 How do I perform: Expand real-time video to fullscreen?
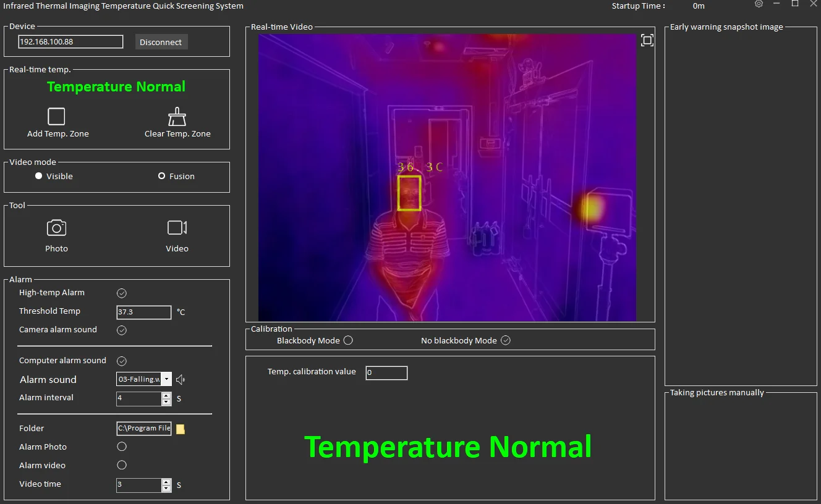tap(647, 41)
